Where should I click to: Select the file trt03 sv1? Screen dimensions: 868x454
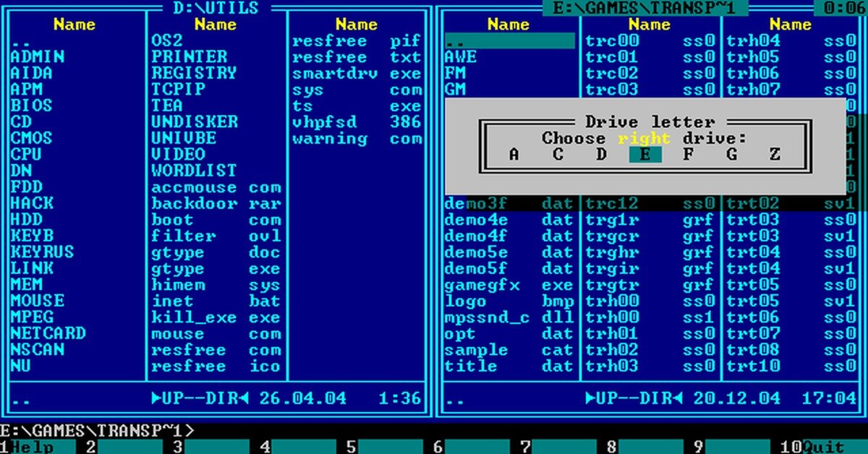[x=791, y=236]
